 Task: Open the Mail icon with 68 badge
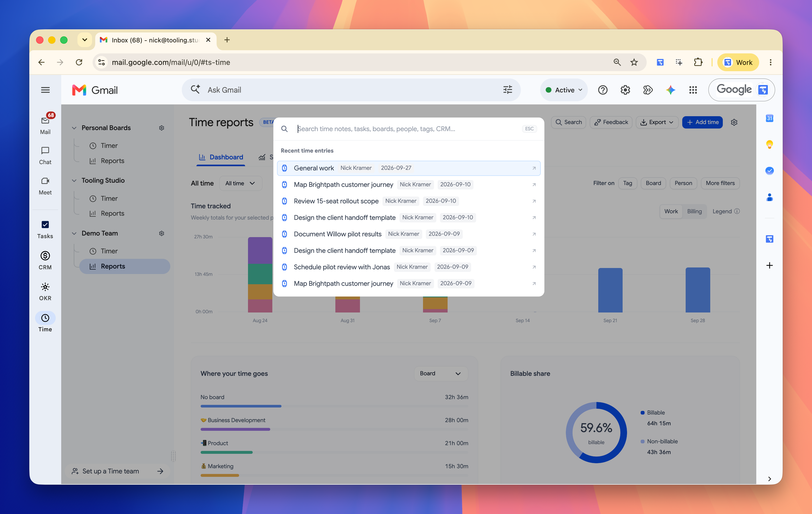click(x=45, y=121)
